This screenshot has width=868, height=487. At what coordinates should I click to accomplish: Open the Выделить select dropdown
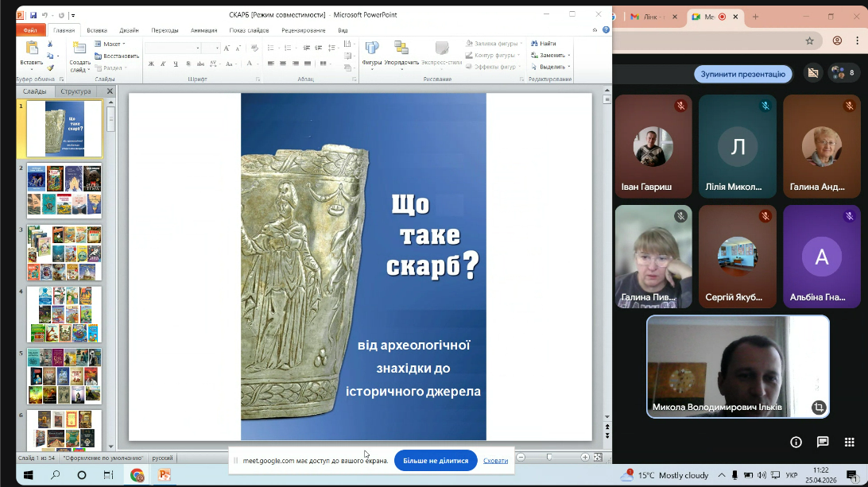pos(550,67)
